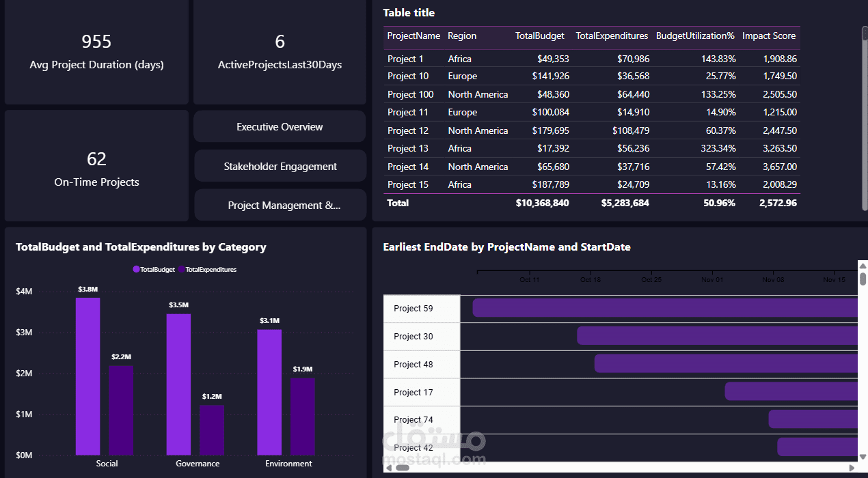Select Project 59 in the Gantt chart
This screenshot has height=478, width=868.
coord(413,308)
